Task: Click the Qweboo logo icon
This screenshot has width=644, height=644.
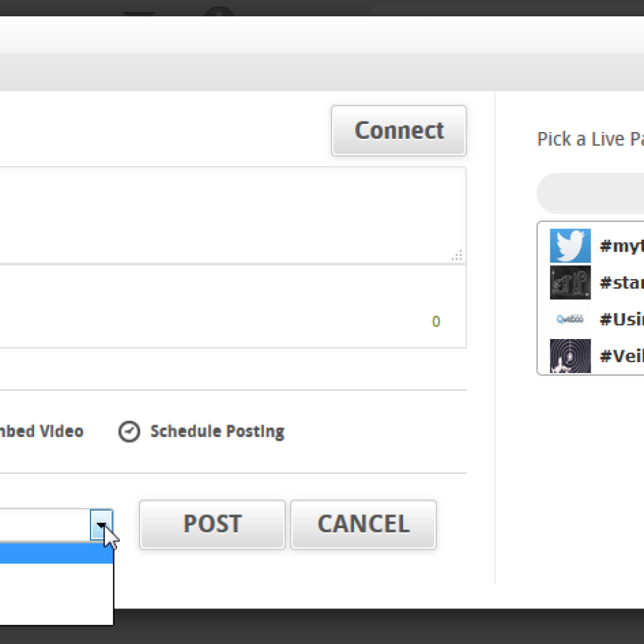Action: coord(570,319)
